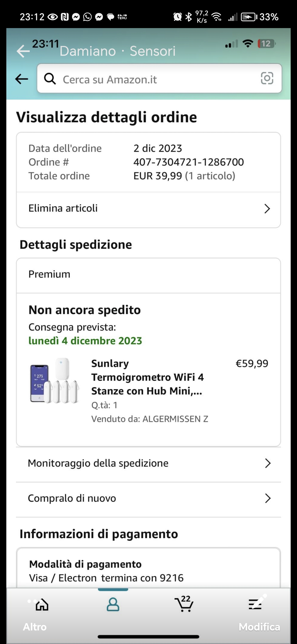
Task: Tap the Modifica label at bottom right
Action: coord(259,627)
